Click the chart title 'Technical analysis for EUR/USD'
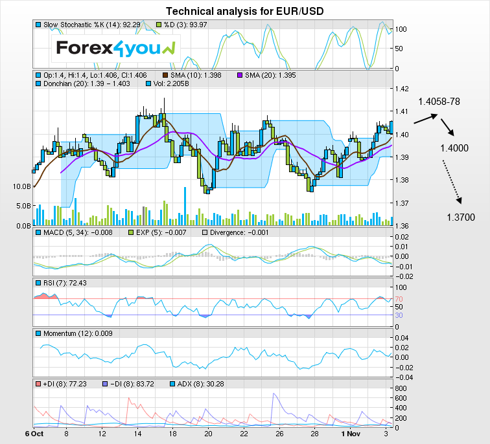Screen dimensions: 490x444 pyautogui.click(x=245, y=11)
